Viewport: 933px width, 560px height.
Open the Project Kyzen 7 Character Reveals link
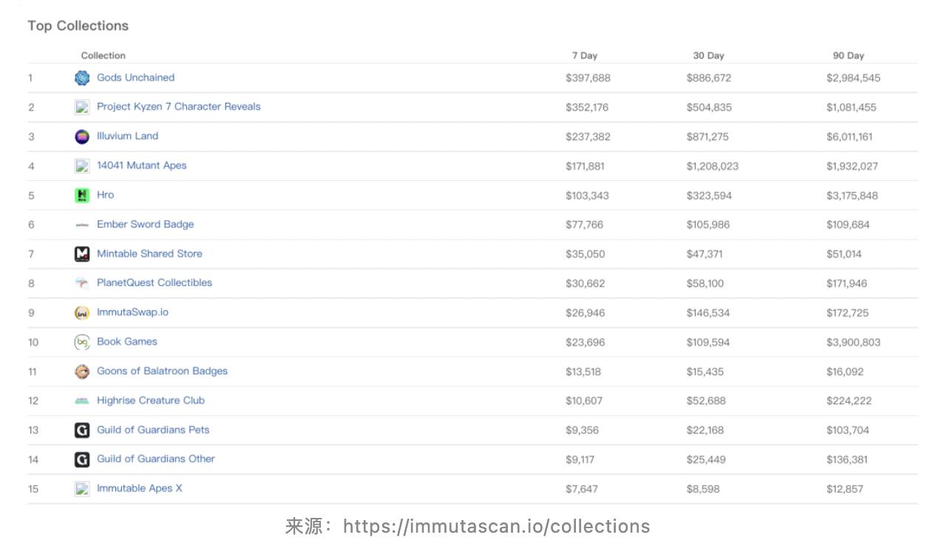178,106
